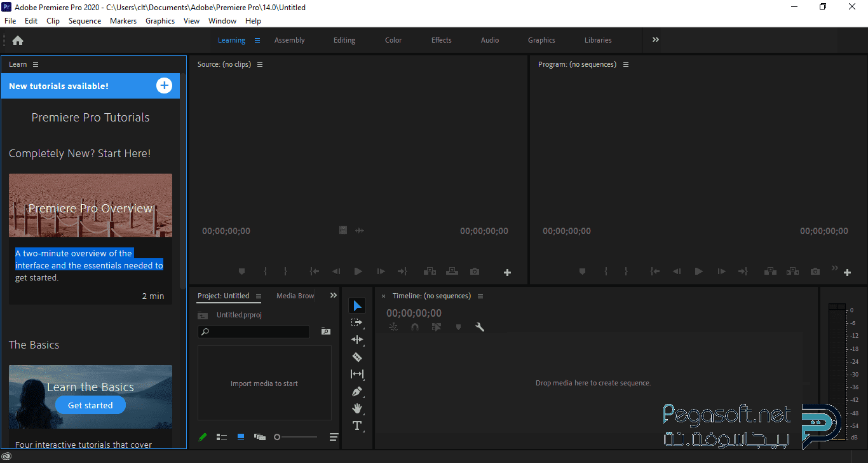Click Find in Project folder search icon
This screenshot has width=868, height=463.
(326, 331)
